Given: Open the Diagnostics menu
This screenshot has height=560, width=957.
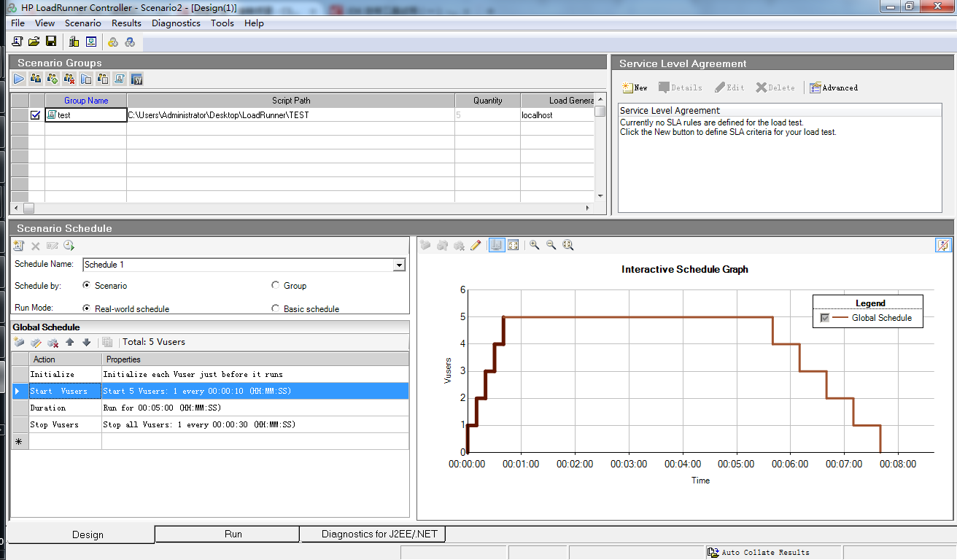Looking at the screenshot, I should pyautogui.click(x=176, y=23).
